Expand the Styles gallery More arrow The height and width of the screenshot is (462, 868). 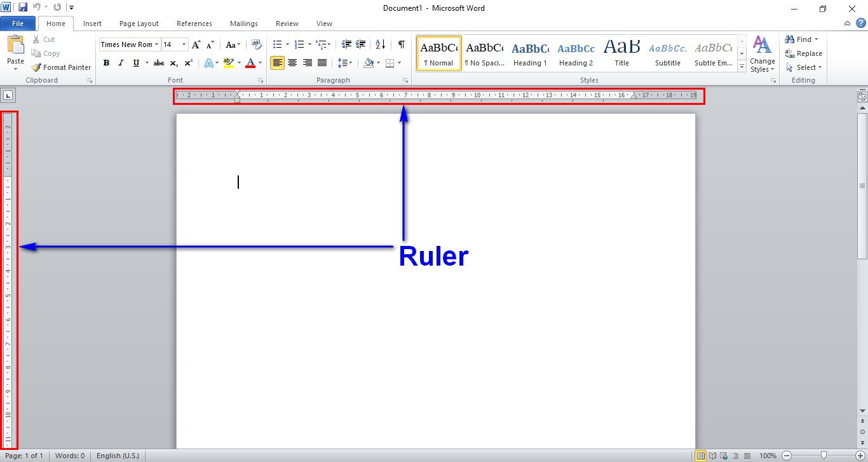click(x=742, y=66)
